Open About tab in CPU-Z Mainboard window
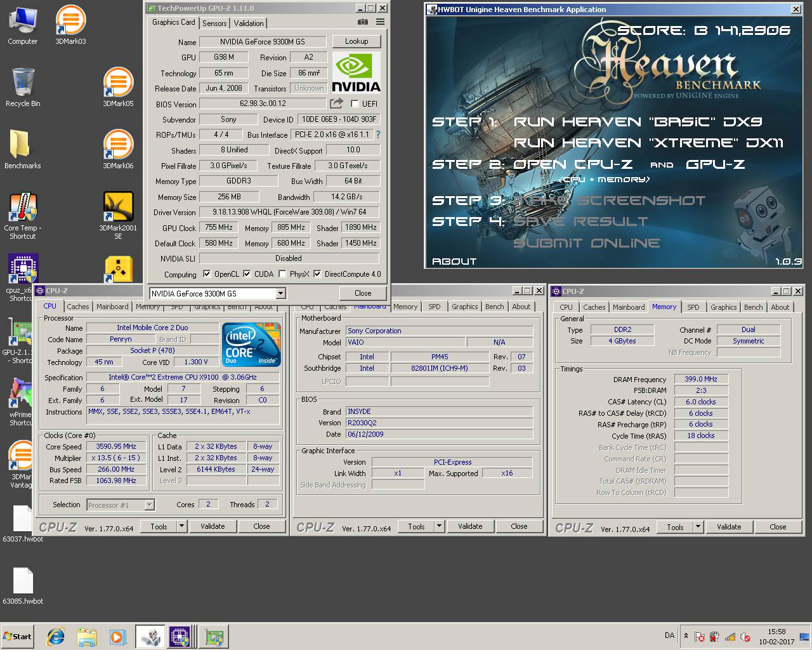Screen dimensions: 812x650 coord(521,307)
